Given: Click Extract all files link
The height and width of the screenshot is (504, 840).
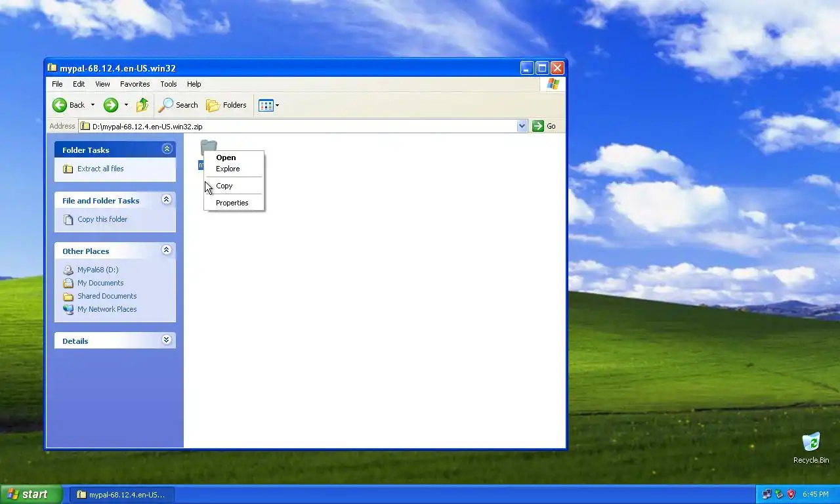Looking at the screenshot, I should click(100, 169).
